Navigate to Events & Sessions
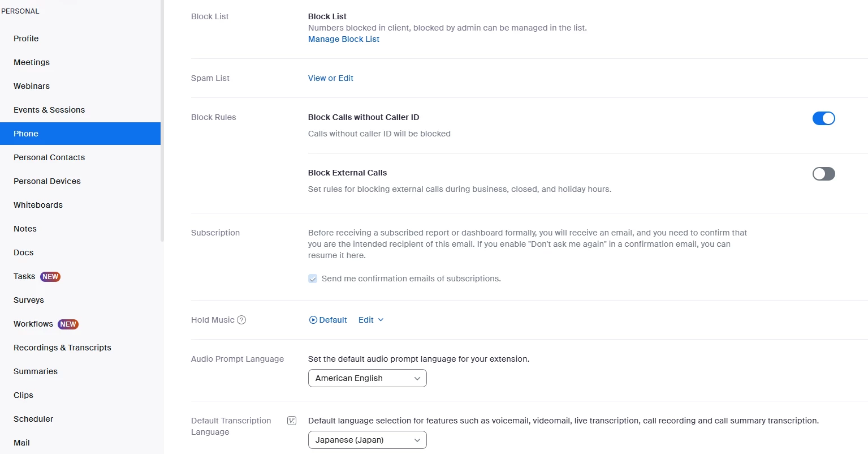The height and width of the screenshot is (454, 868). (49, 110)
